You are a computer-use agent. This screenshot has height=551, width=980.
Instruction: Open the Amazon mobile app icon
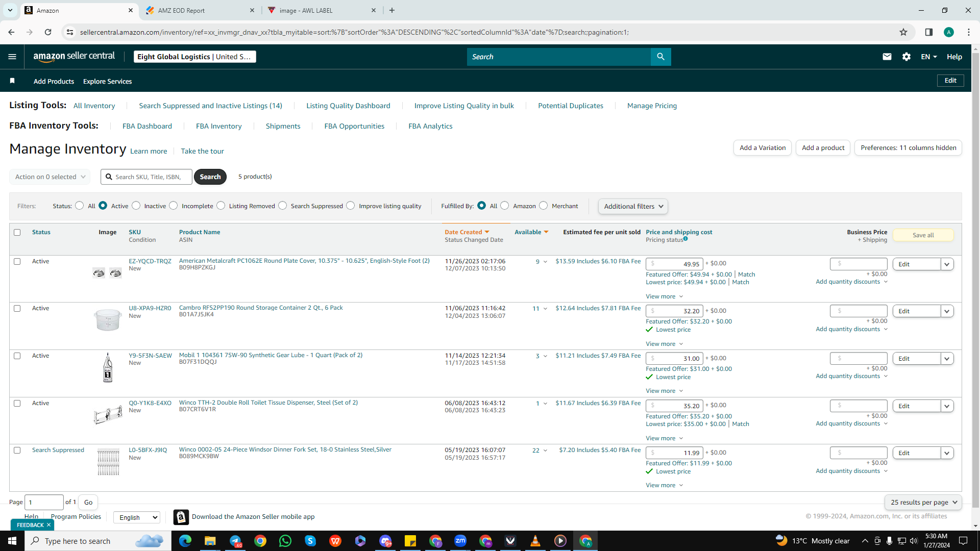click(x=181, y=517)
